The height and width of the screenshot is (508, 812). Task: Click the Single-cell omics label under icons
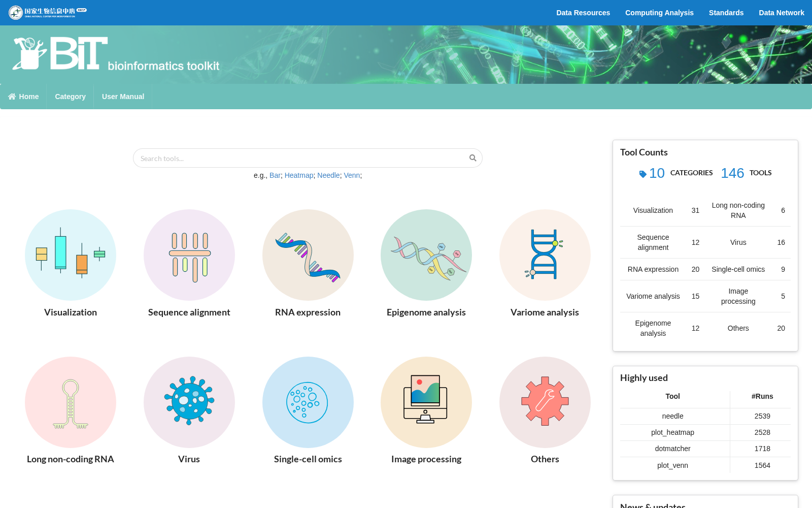click(x=308, y=459)
